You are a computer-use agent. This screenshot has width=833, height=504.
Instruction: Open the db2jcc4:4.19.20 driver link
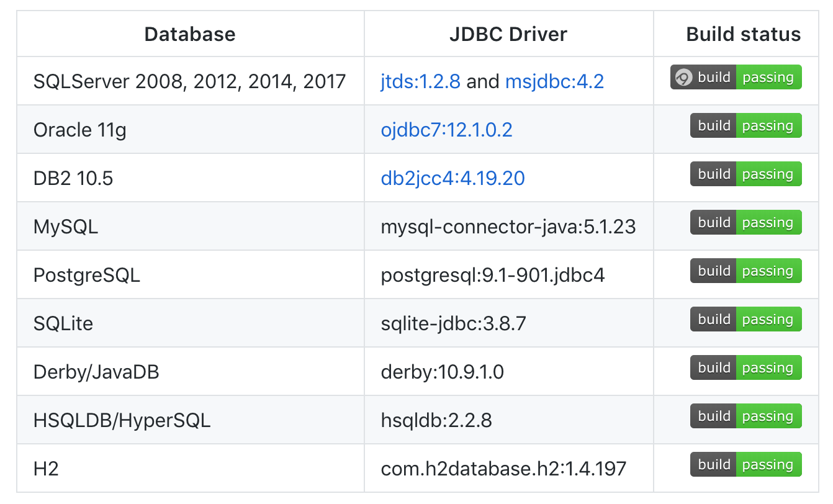[453, 178]
